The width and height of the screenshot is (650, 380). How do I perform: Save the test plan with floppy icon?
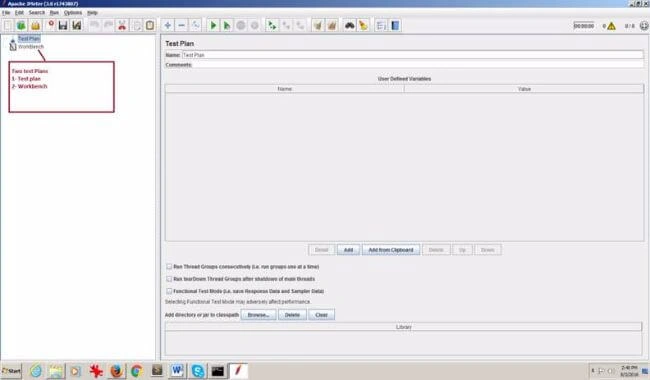[63, 26]
